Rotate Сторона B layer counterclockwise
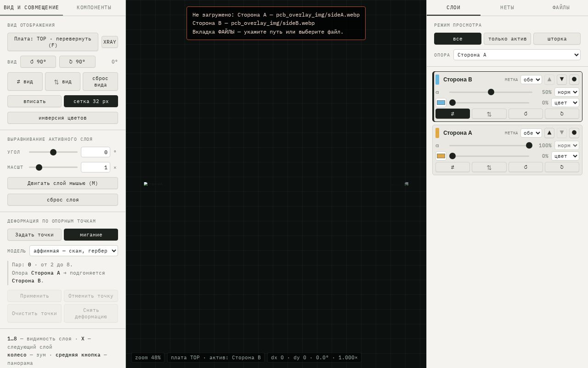588x368 pixels. (x=526, y=114)
